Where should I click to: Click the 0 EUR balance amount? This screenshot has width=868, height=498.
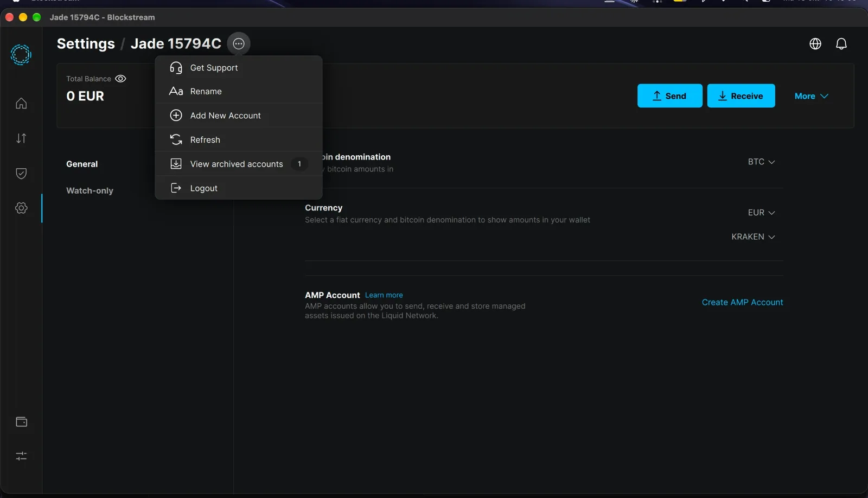point(85,96)
